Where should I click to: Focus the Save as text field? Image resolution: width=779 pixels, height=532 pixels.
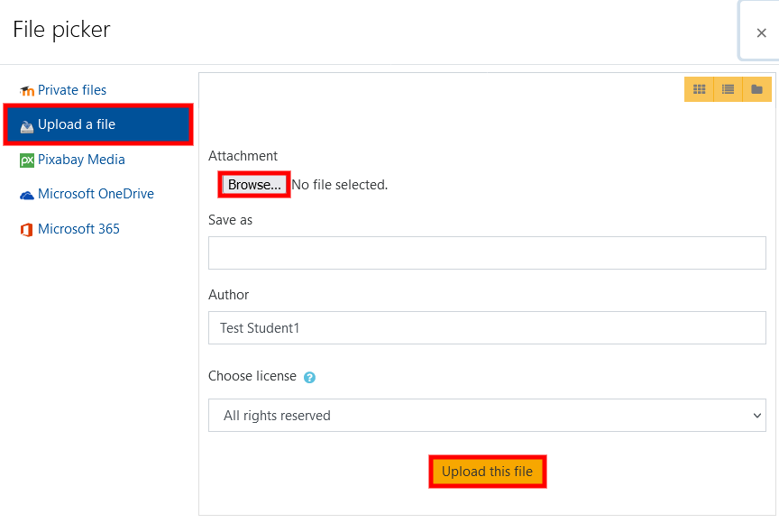point(487,252)
